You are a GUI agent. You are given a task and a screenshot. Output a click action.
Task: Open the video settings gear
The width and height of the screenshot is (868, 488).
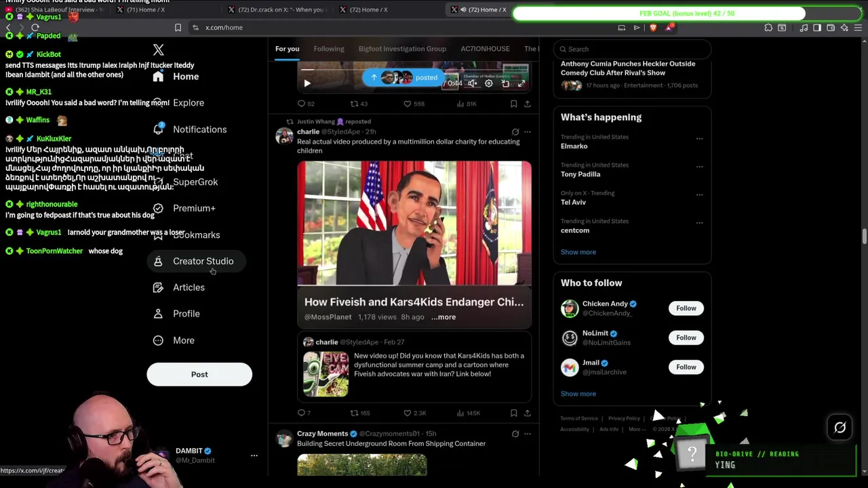(x=488, y=83)
